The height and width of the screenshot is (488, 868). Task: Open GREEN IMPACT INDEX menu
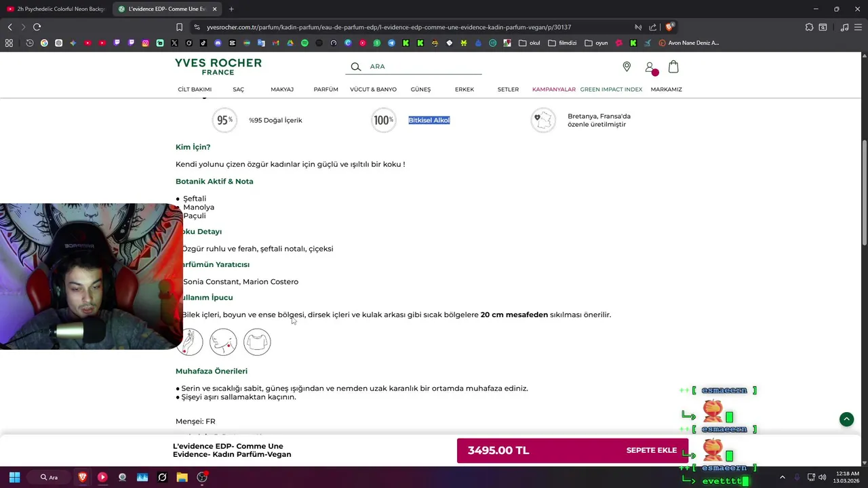611,89
